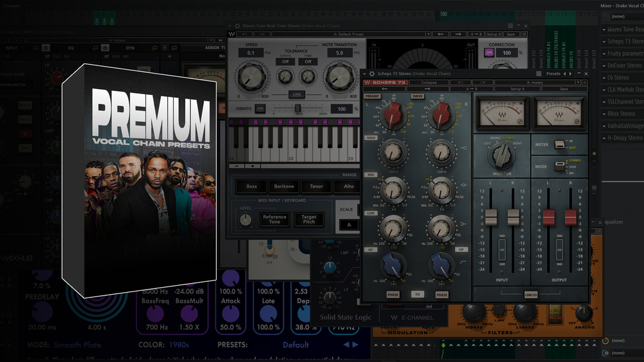Image resolution: width=644 pixels, height=362 pixels.
Task: Select Fruity parametric EQ slot in mixer
Action: point(623,53)
